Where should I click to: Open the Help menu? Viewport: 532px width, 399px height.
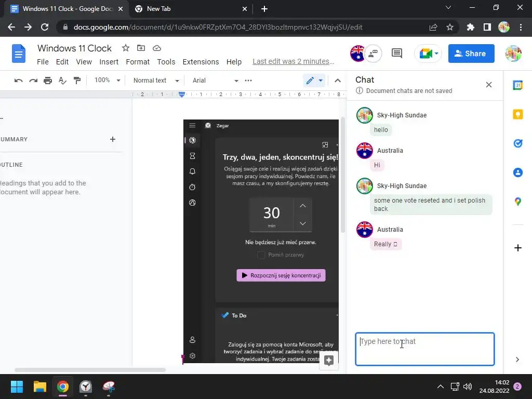pyautogui.click(x=234, y=62)
